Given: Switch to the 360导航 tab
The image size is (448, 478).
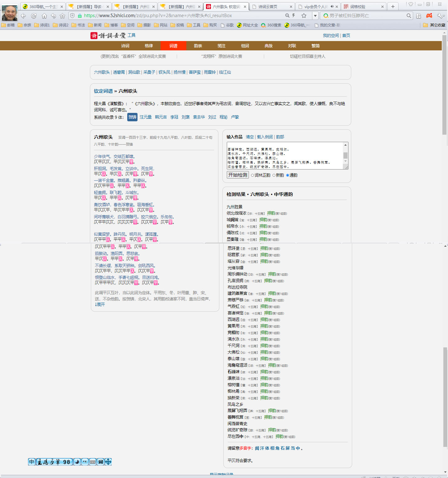Looking at the screenshot, I should pos(43,7).
